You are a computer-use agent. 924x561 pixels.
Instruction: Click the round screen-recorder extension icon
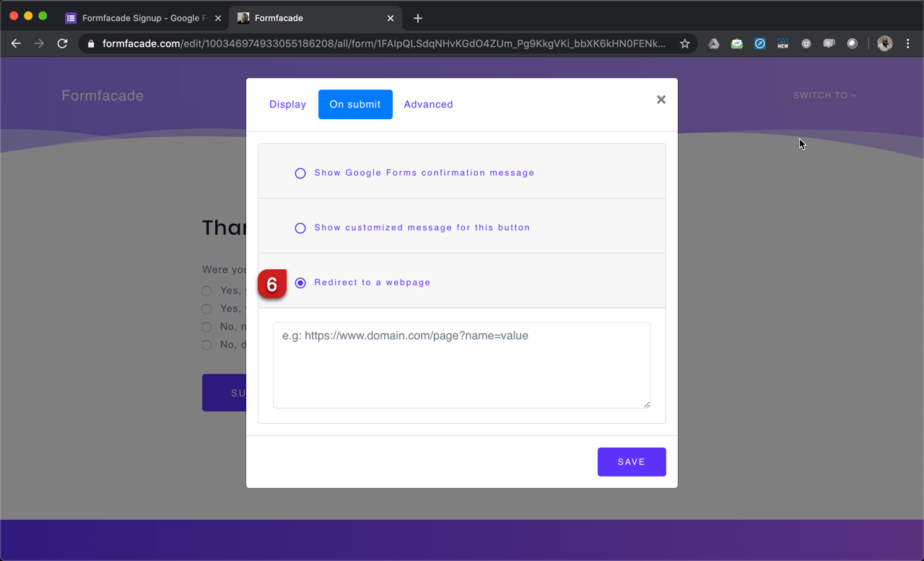click(852, 43)
